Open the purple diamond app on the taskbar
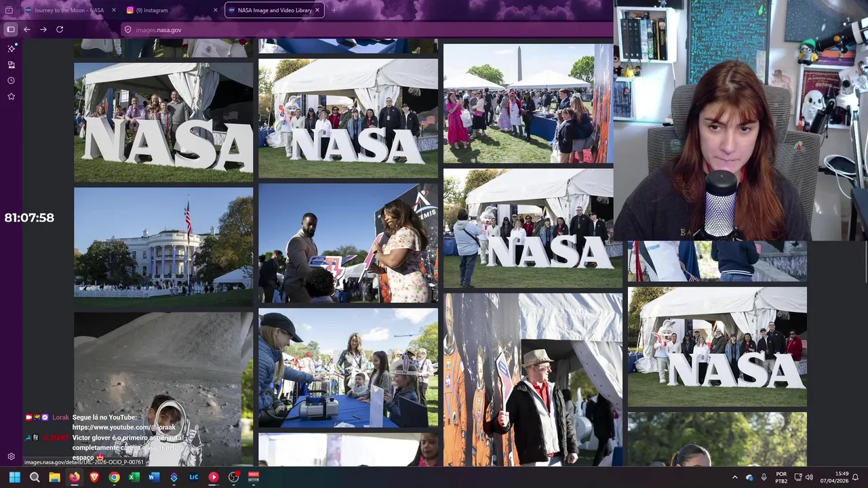Viewport: 868px width, 488px height. (174, 477)
